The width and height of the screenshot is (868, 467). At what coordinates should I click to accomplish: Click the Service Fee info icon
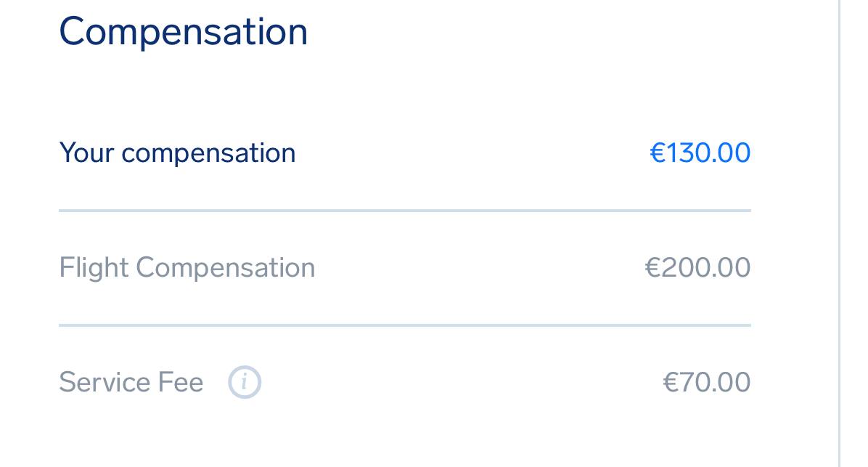click(x=245, y=382)
